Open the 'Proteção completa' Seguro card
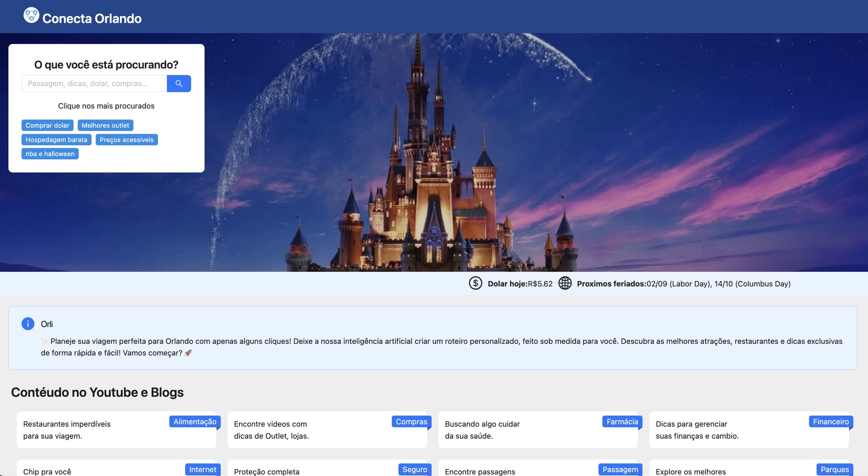Image resolution: width=868 pixels, height=476 pixels. pyautogui.click(x=327, y=468)
